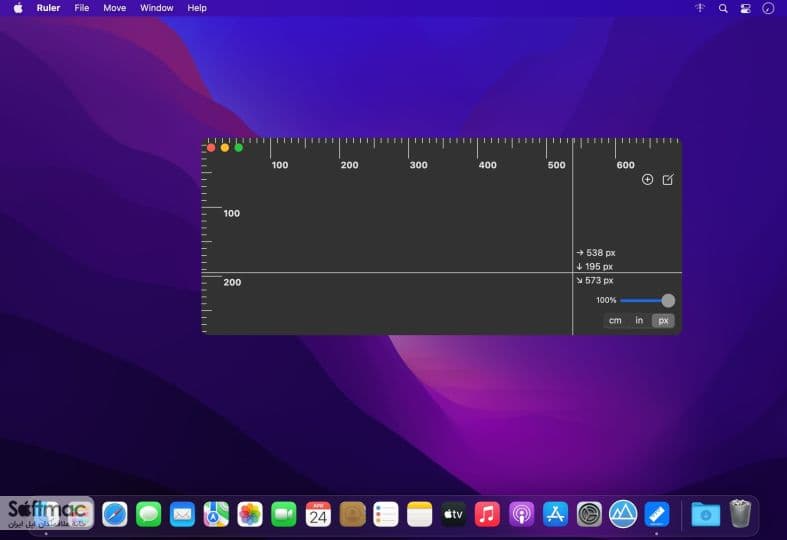Open Apple TV from the Dock
The width and height of the screenshot is (787, 540).
pyautogui.click(x=453, y=514)
